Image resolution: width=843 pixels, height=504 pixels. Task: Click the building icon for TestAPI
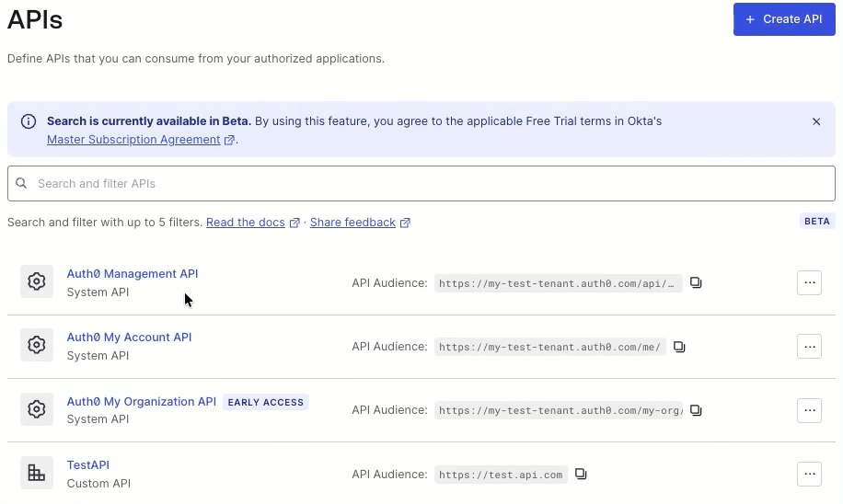(37, 473)
